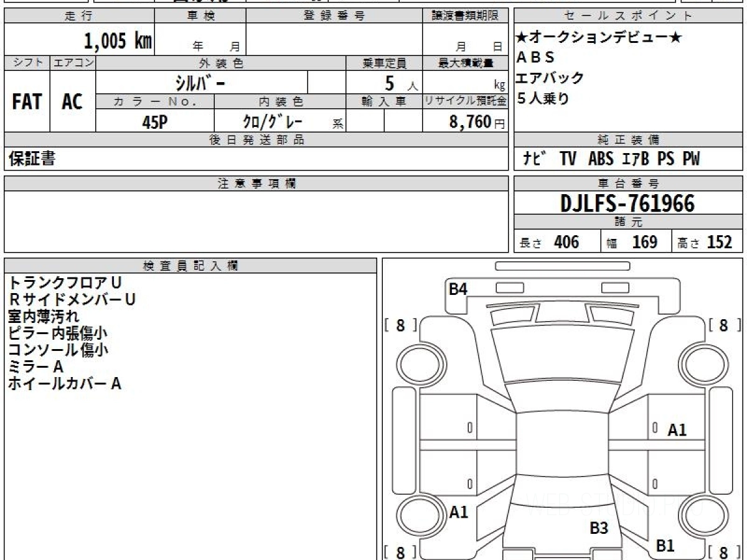
Task: Click the 外装色 header cell
Action: (221, 63)
